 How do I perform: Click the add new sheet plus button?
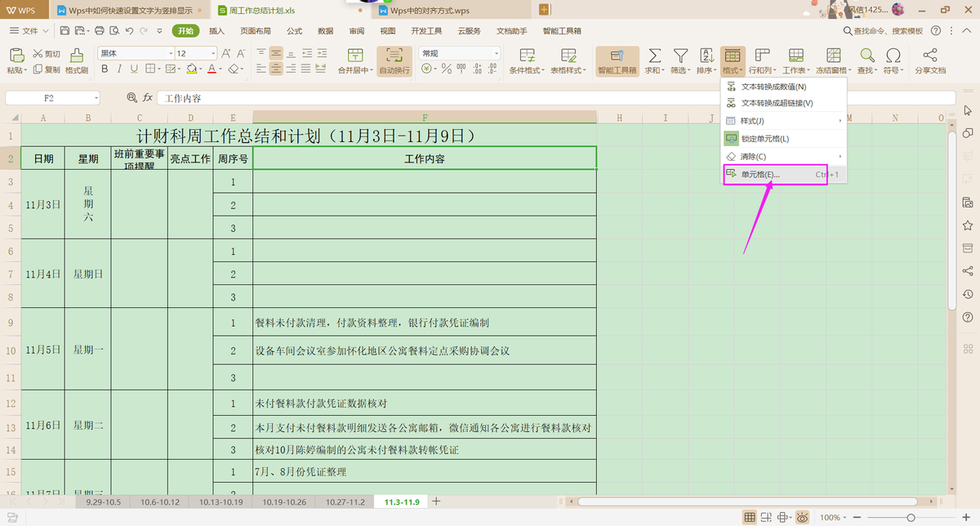click(x=436, y=501)
